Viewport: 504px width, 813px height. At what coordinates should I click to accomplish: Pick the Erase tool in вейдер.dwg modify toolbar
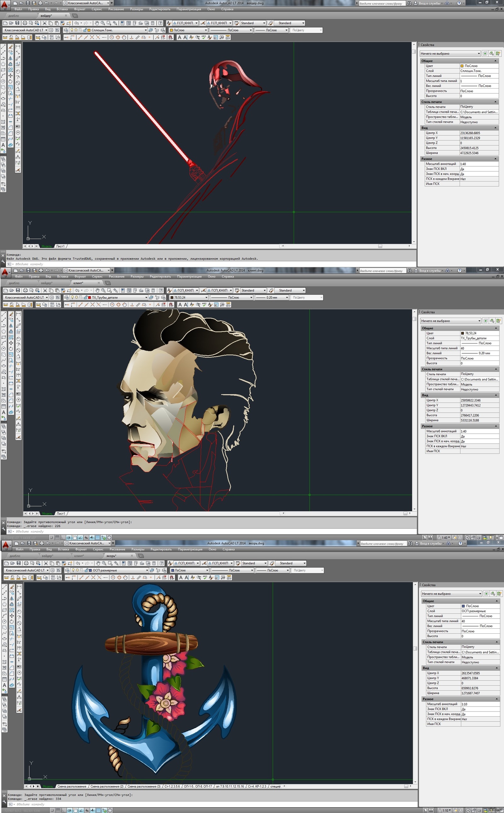click(x=10, y=47)
